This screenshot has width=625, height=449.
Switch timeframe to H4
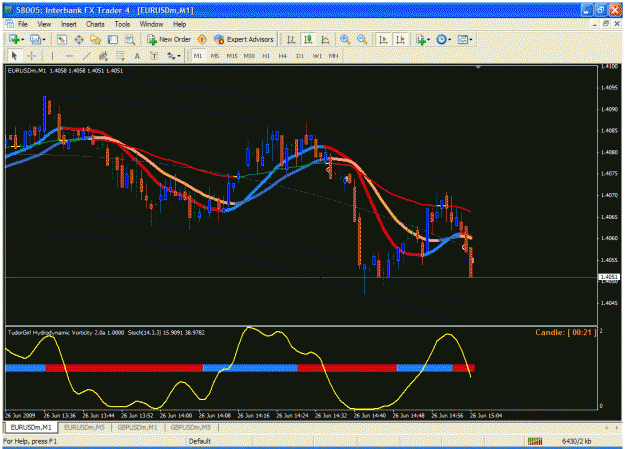pyautogui.click(x=283, y=56)
